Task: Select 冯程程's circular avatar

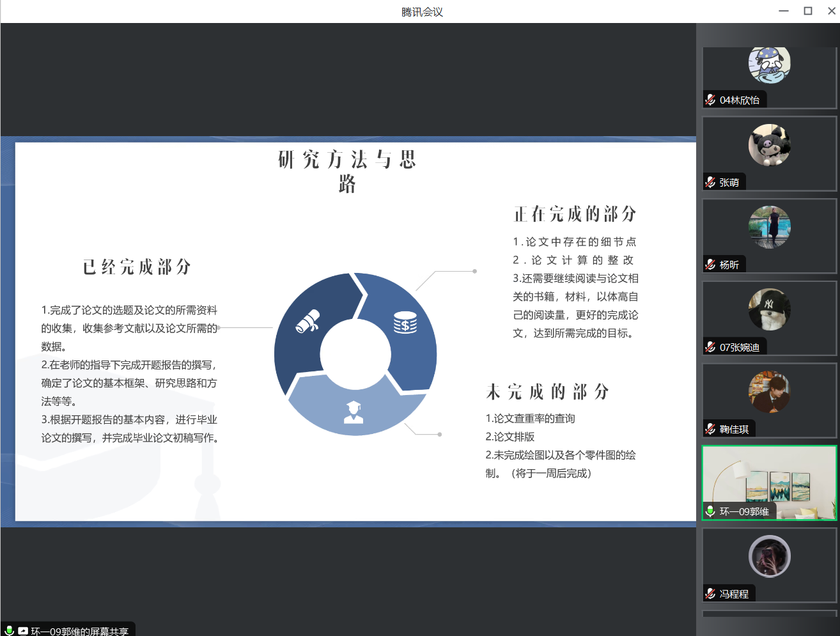Action: [x=769, y=557]
